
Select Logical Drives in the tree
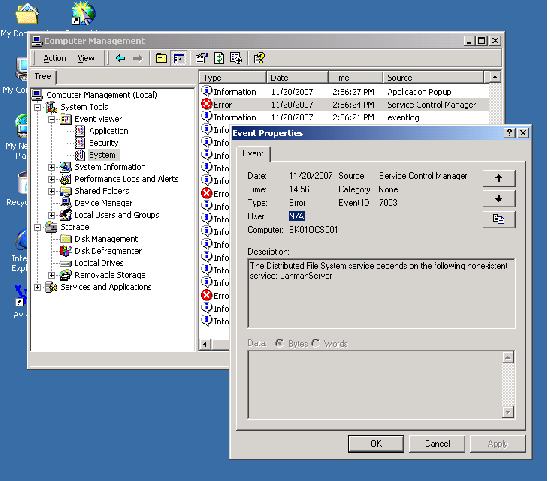pyautogui.click(x=99, y=263)
